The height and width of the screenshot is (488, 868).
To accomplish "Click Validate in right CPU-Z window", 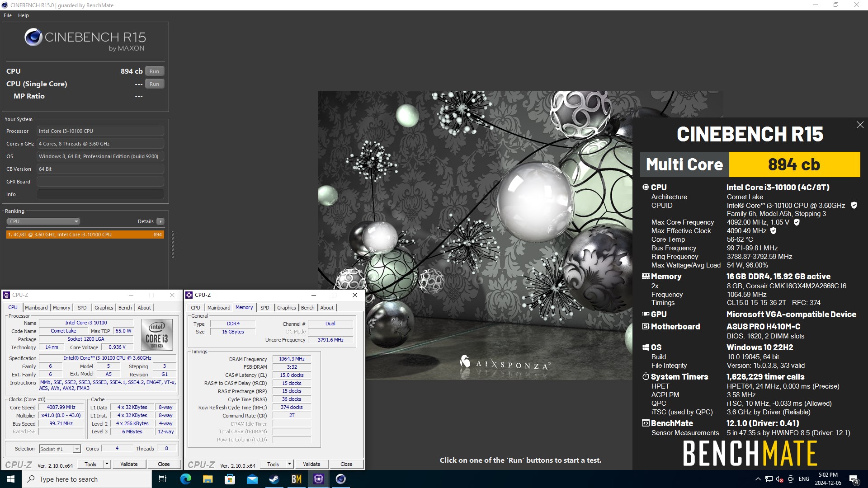I will tap(311, 464).
